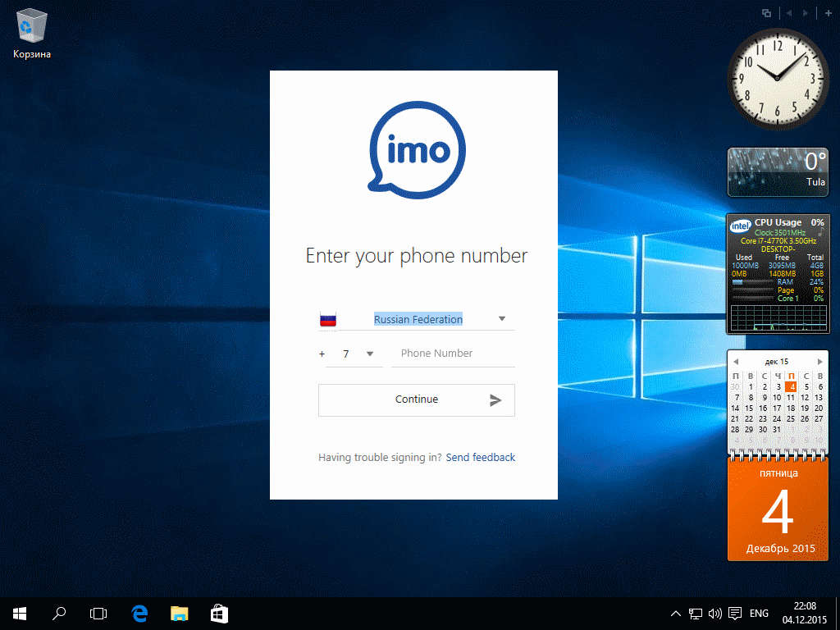Open File Explorer from taskbar
840x630 pixels.
point(180,614)
